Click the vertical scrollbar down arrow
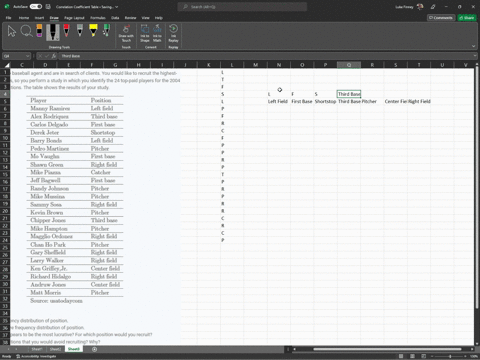The width and height of the screenshot is (480, 360). 477,343
